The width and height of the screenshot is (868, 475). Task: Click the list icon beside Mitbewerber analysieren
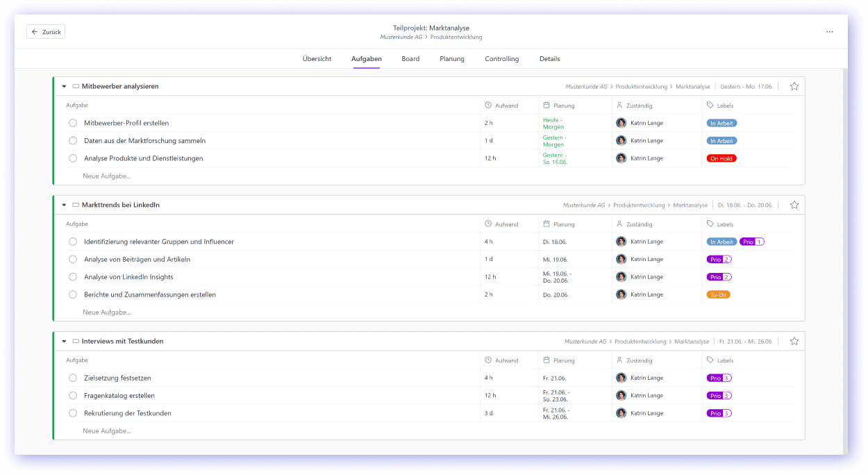pos(76,87)
